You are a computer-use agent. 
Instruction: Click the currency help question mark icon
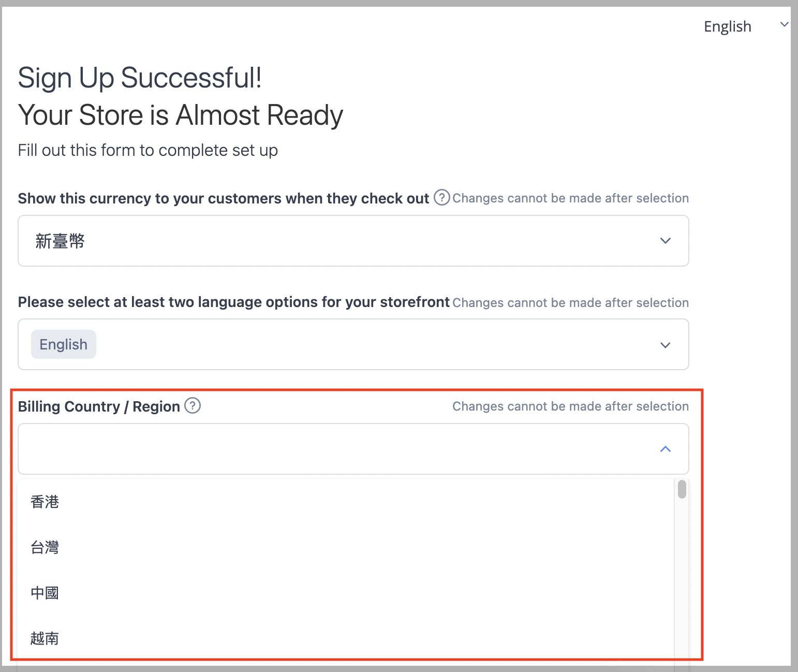441,197
